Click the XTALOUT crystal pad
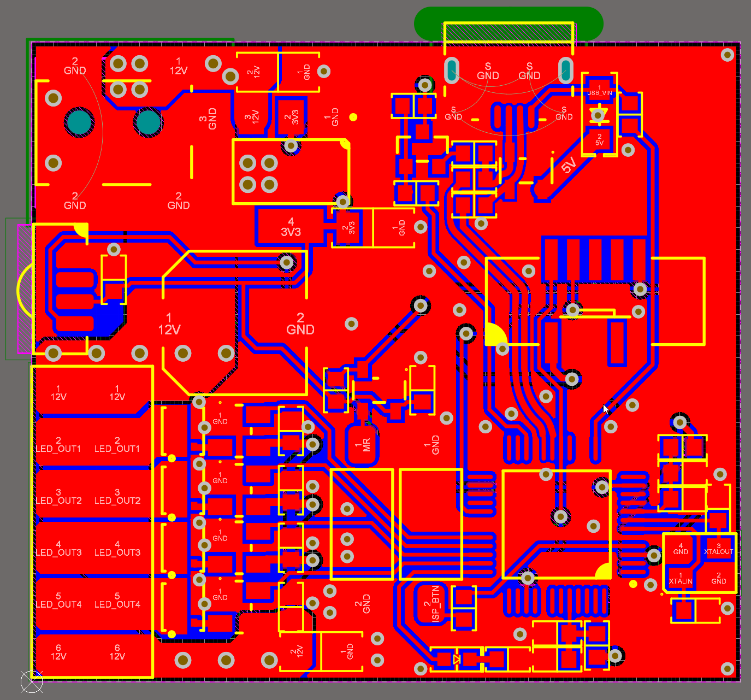 click(718, 549)
